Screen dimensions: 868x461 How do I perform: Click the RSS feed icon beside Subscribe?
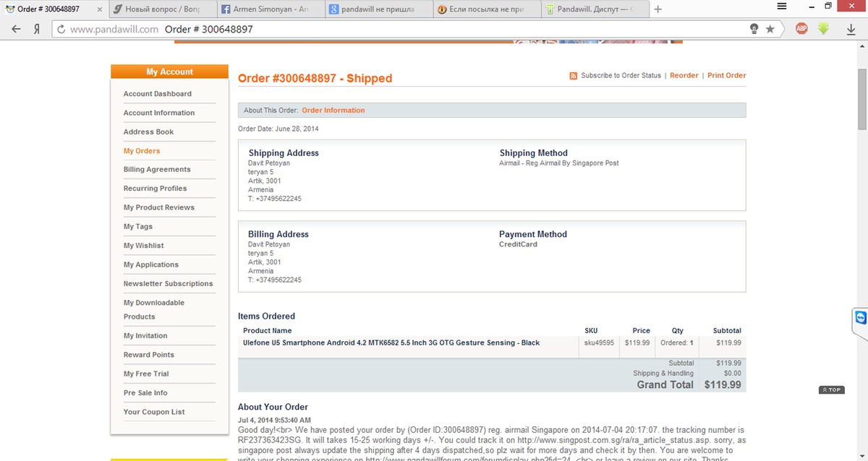point(573,76)
